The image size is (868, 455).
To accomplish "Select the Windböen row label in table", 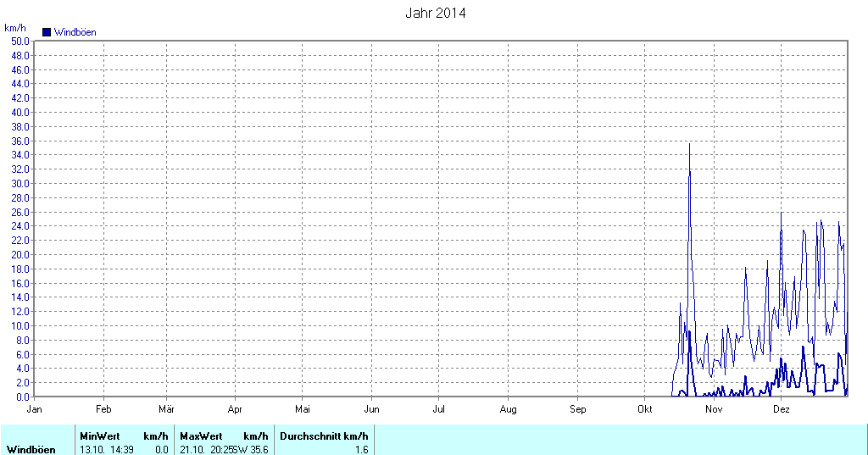I will coord(31,449).
